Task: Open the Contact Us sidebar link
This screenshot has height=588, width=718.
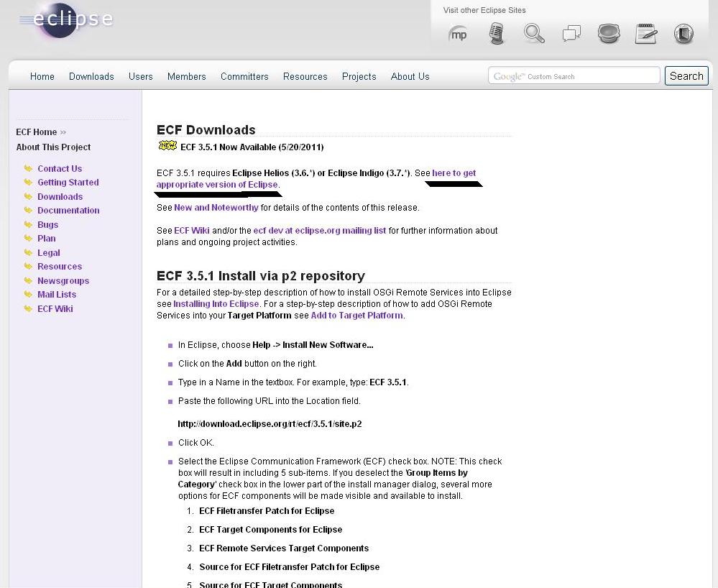Action: click(x=60, y=168)
